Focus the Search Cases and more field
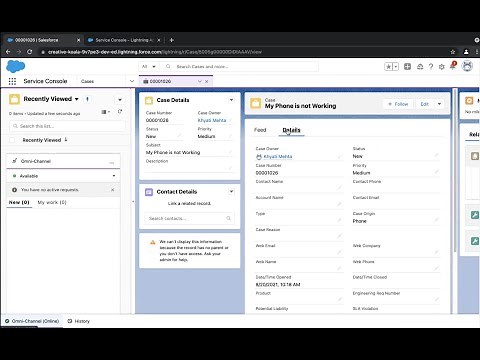This screenshot has height=360, width=480. click(x=240, y=67)
